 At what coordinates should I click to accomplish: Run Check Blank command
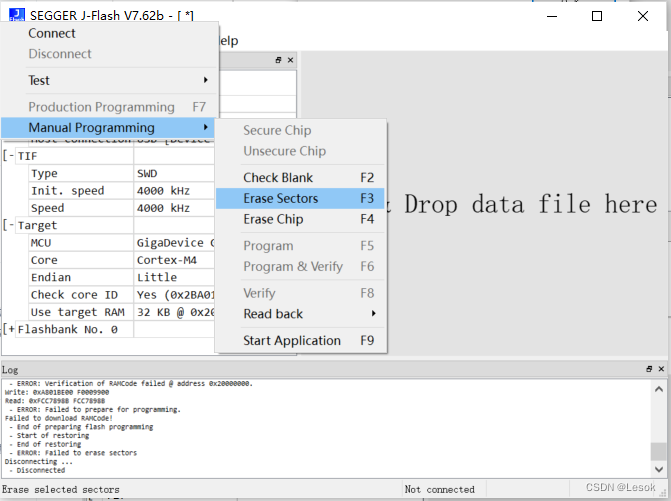301,178
